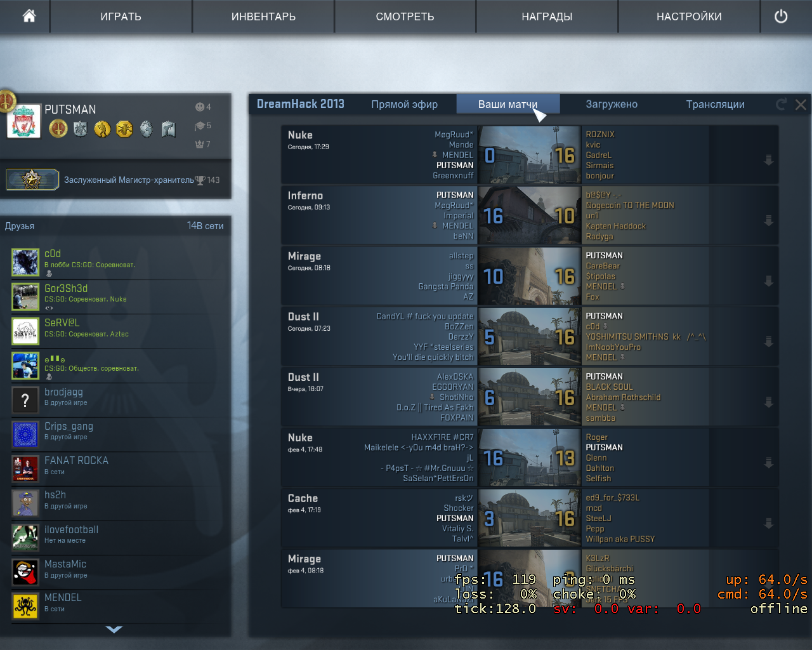Screen dimensions: 812x650
Task: Click the trophy icon showing 143 wins
Action: click(x=200, y=180)
